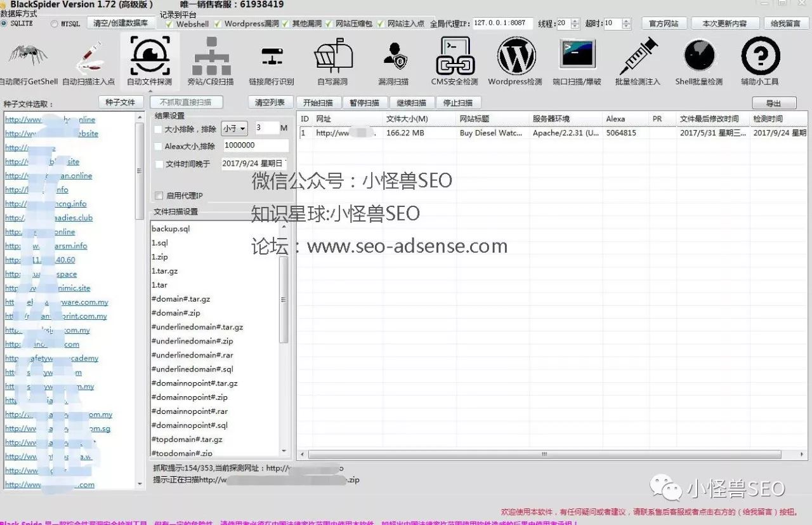Click the 暂停扫描 button
812x525 pixels.
[x=365, y=103]
